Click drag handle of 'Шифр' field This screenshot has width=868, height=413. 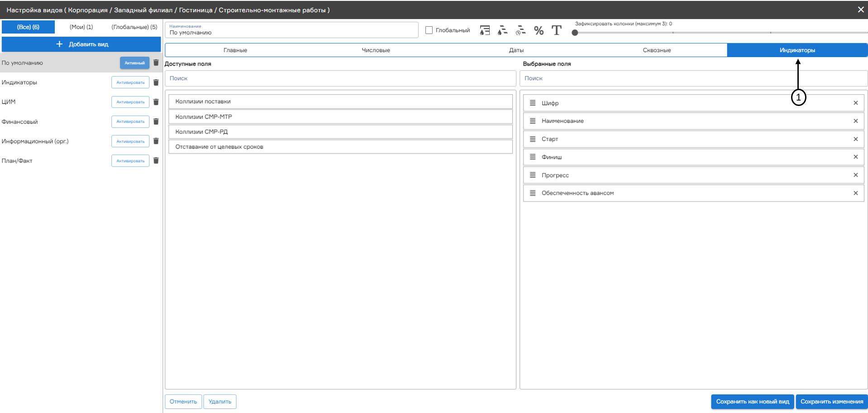[x=533, y=103]
